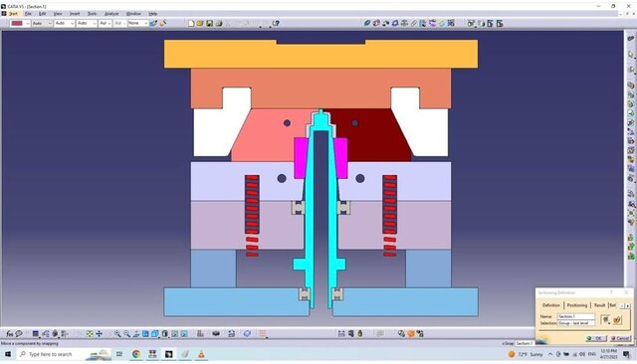Click the Normal View icon
637x364 pixels.
point(136,334)
